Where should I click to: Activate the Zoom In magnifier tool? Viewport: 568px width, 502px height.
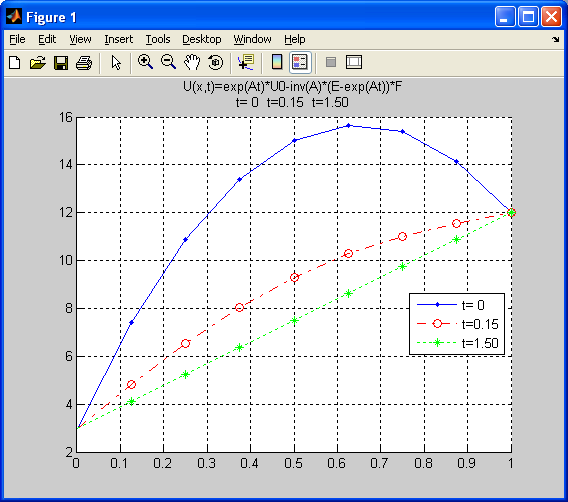click(145, 62)
